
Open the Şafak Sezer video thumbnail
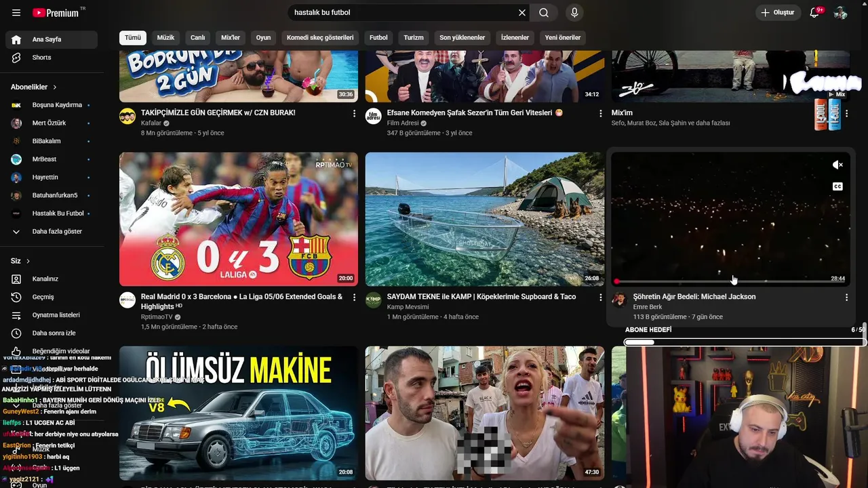pos(485,77)
